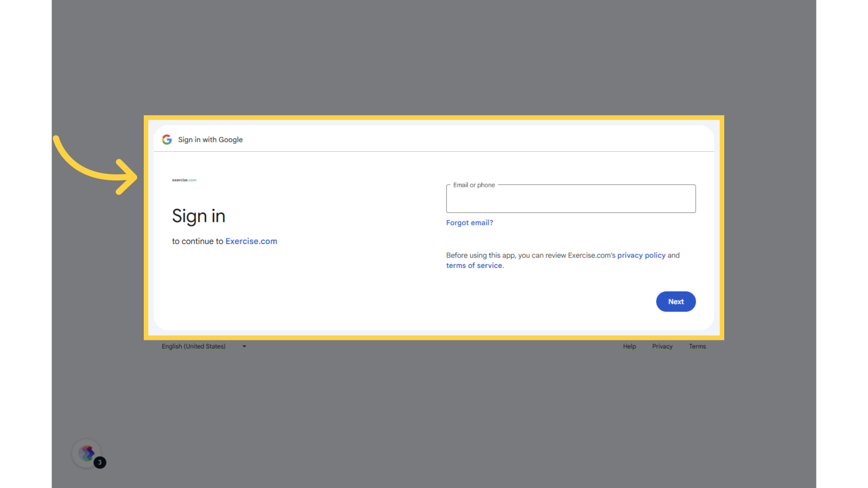
Task: Click the 'Sign in' heading
Action: tap(198, 216)
